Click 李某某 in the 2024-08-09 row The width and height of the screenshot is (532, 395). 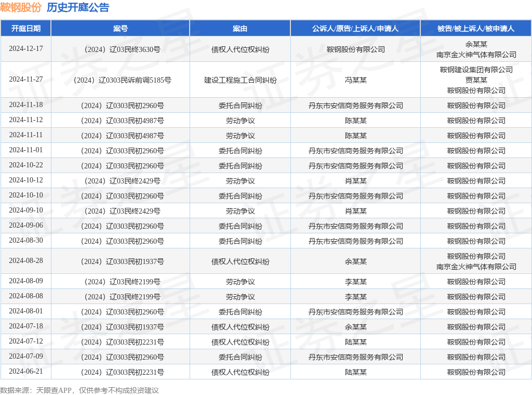pos(355,282)
